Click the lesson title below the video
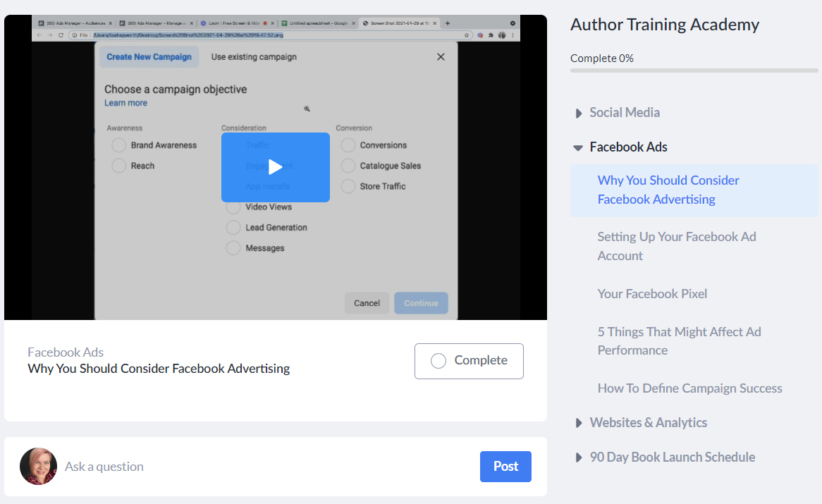Screen dimensions: 822x504 [159, 369]
